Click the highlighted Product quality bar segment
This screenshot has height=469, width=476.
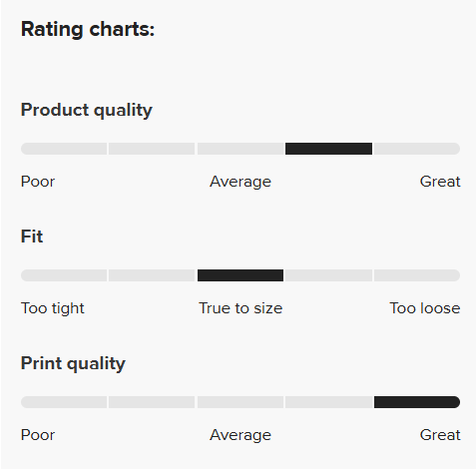328,149
